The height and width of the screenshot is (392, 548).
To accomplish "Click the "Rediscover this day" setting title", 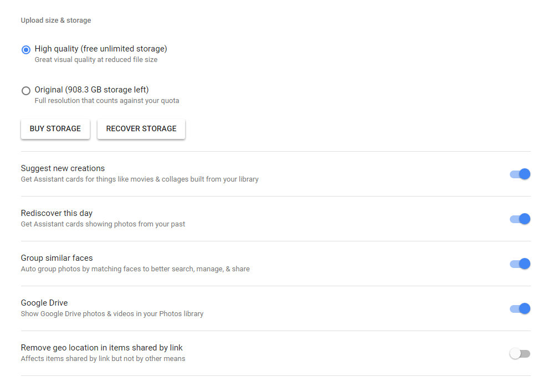I will [57, 213].
